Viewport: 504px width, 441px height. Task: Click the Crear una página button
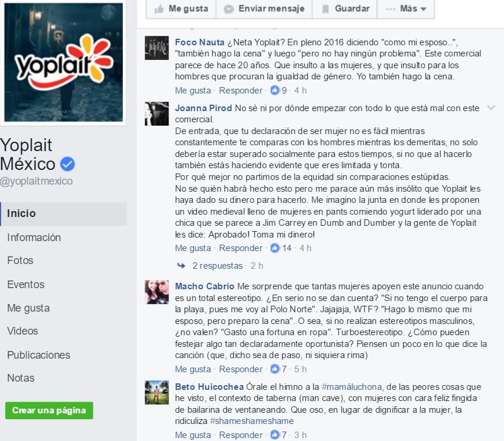point(49,410)
